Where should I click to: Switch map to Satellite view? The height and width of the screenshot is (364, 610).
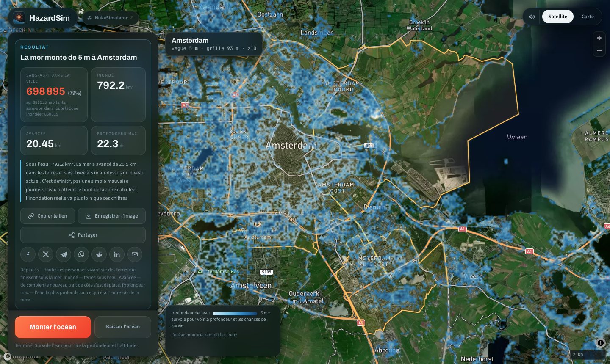pos(557,17)
